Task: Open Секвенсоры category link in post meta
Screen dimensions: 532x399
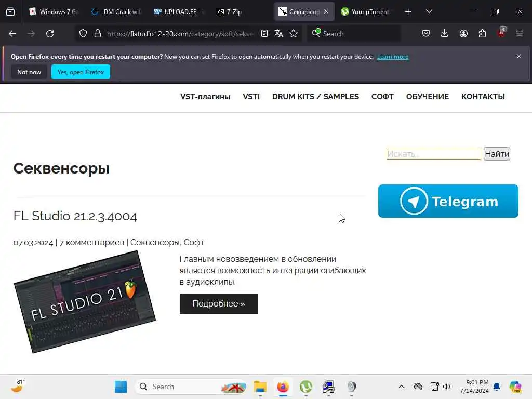Action: (x=155, y=243)
